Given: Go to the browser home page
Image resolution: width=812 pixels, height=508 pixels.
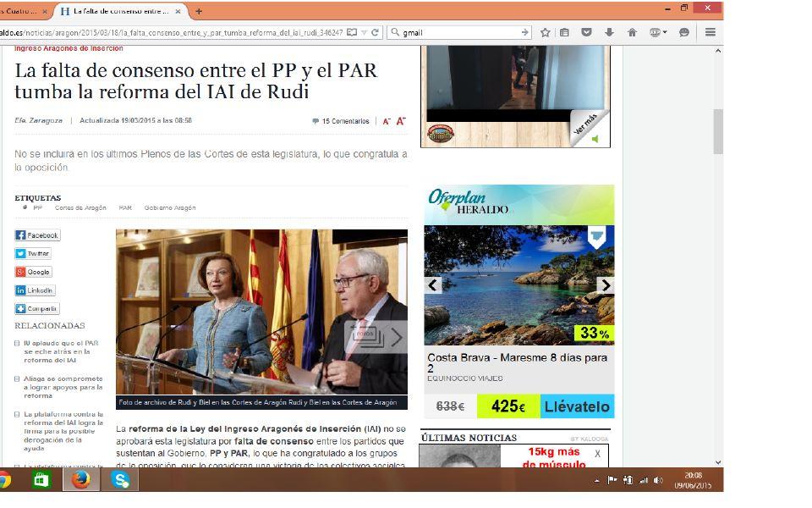Looking at the screenshot, I should coord(633,31).
